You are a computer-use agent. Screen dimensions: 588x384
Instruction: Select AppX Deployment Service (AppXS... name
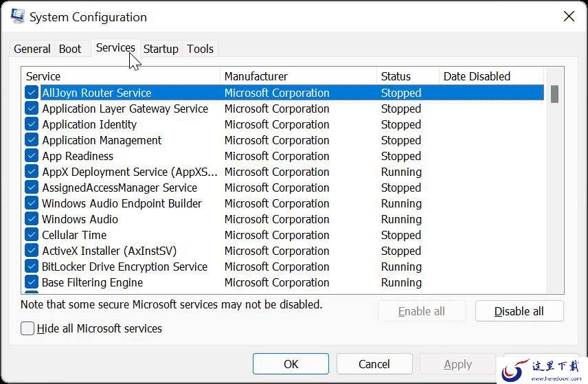click(x=130, y=171)
